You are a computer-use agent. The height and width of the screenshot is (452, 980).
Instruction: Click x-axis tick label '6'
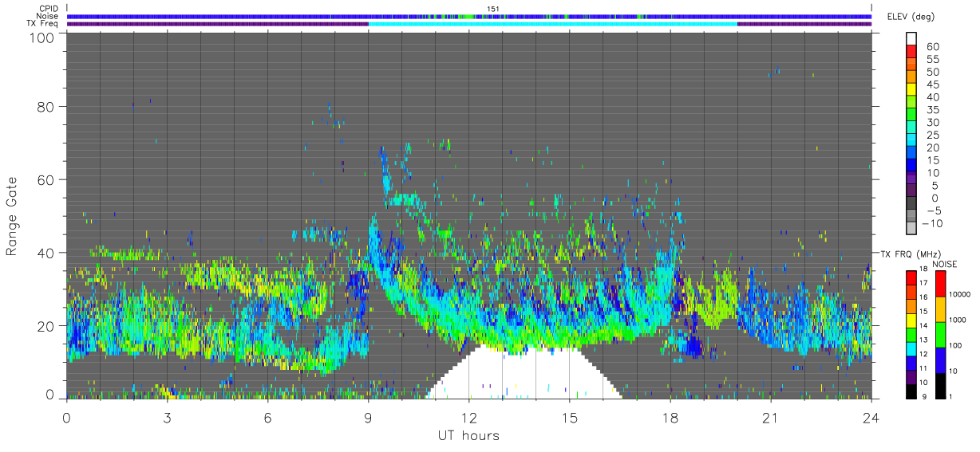[268, 417]
